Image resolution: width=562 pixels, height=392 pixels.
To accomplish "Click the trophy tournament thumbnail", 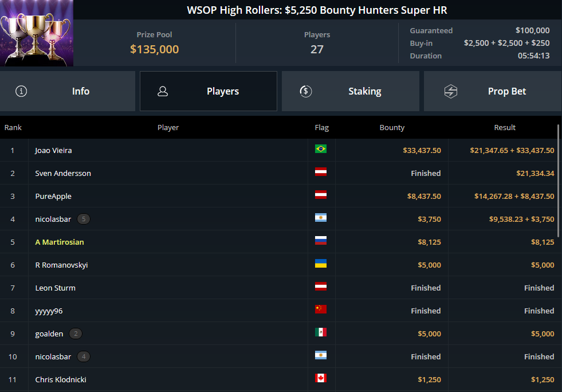I will pyautogui.click(x=37, y=33).
